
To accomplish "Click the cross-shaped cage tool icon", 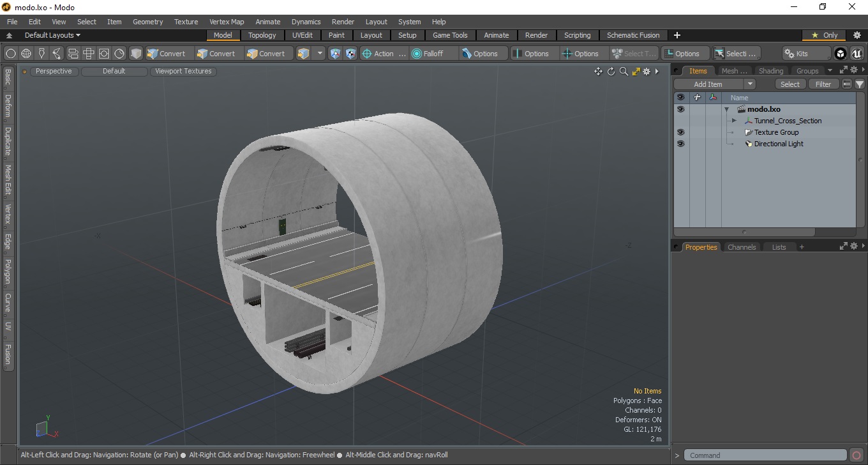I will (x=89, y=54).
